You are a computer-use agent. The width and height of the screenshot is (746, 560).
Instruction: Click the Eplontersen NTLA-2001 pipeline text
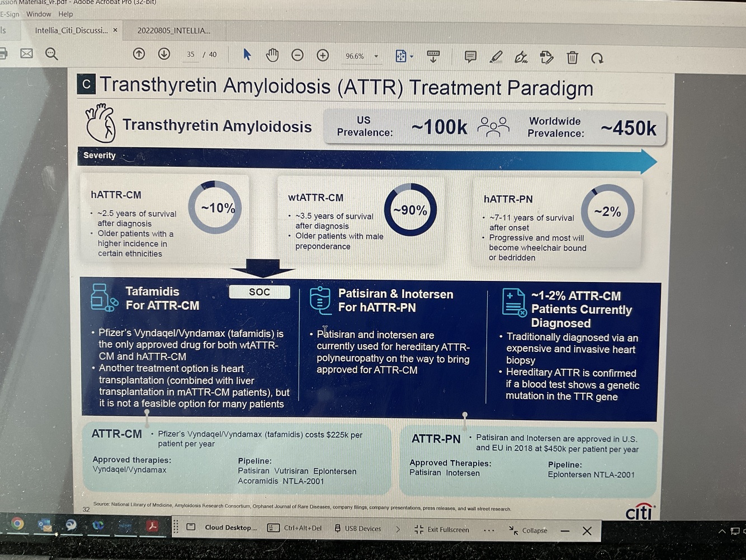point(591,475)
